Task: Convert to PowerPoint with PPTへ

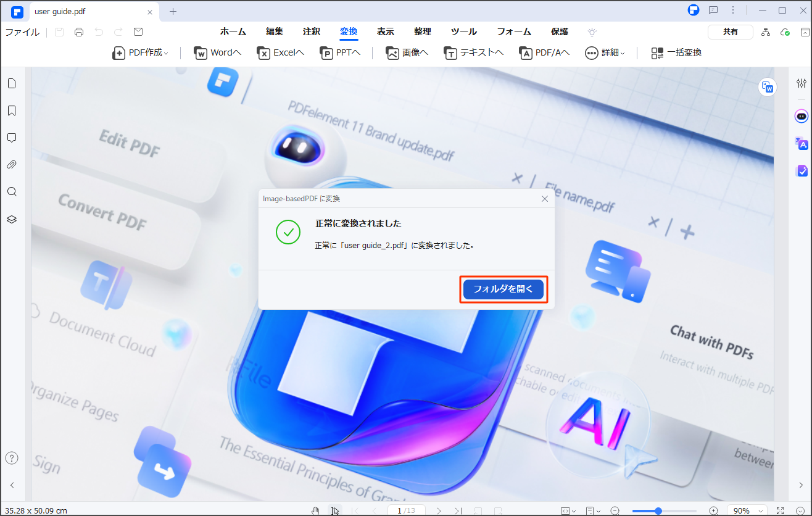Action: (x=340, y=53)
